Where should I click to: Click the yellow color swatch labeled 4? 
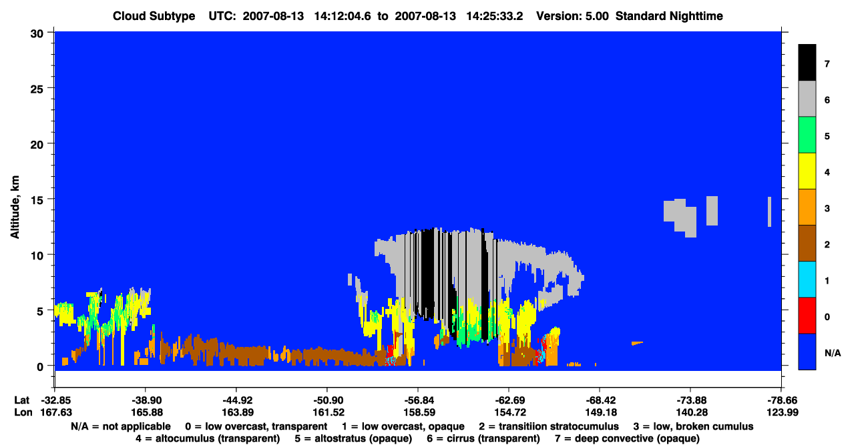[807, 171]
